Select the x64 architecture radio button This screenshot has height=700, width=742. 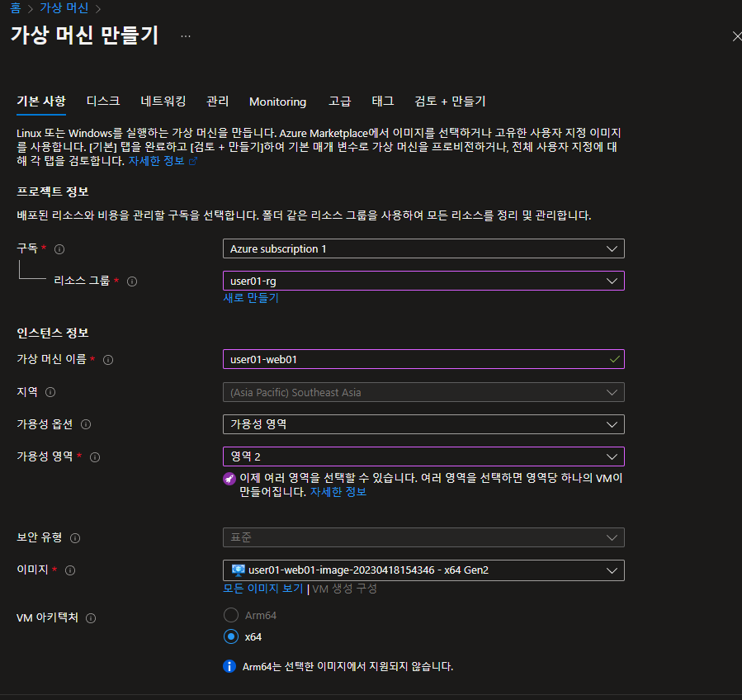point(231,636)
